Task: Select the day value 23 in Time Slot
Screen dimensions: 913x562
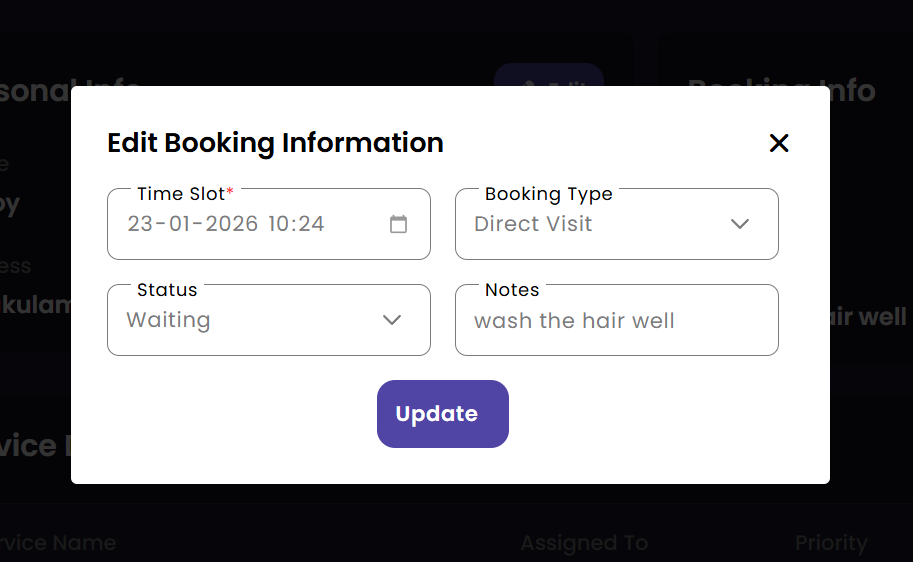Action: coord(140,224)
